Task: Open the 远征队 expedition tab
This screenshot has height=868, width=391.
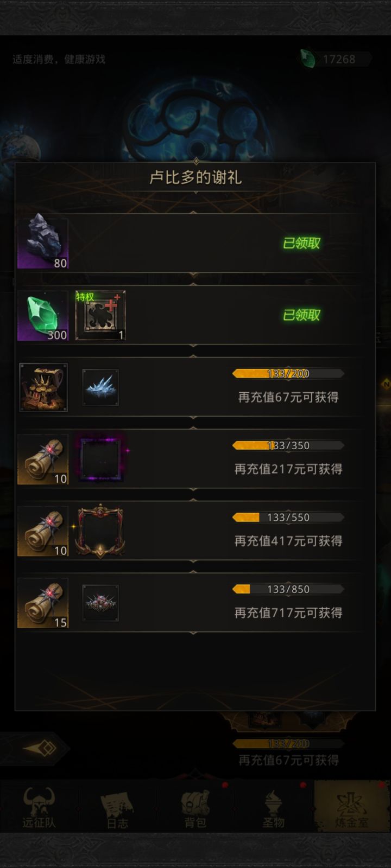Action: (x=39, y=807)
